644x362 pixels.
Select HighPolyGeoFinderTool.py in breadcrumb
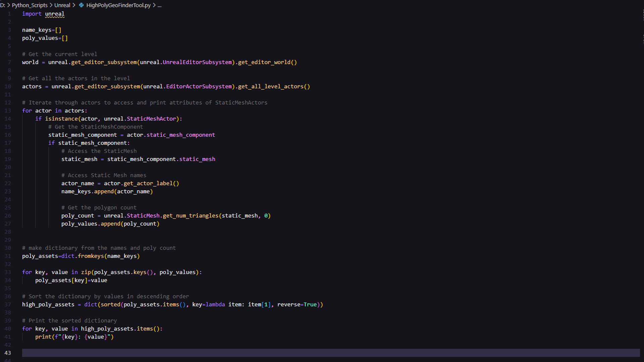pyautogui.click(x=118, y=5)
